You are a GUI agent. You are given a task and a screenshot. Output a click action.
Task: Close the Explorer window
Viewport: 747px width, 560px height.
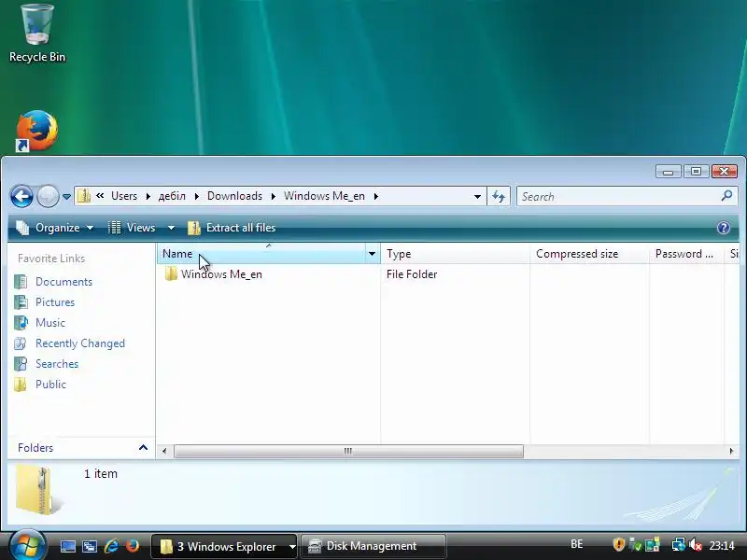pos(725,171)
